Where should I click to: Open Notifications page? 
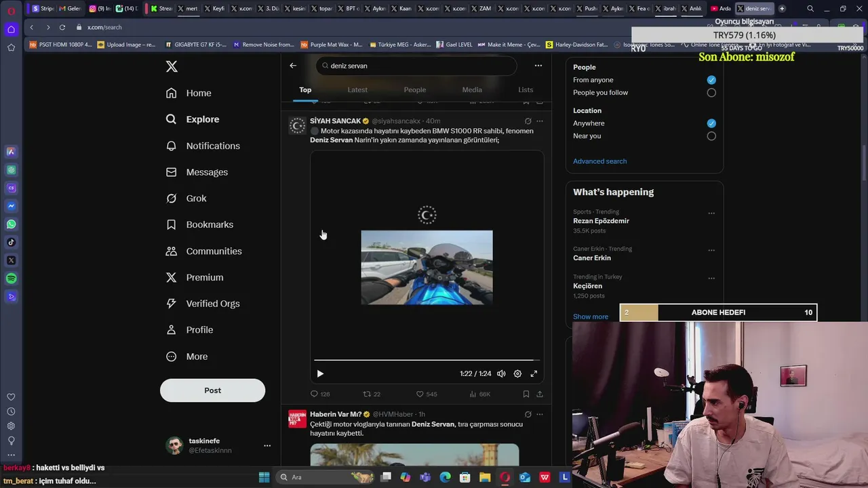tap(203, 146)
